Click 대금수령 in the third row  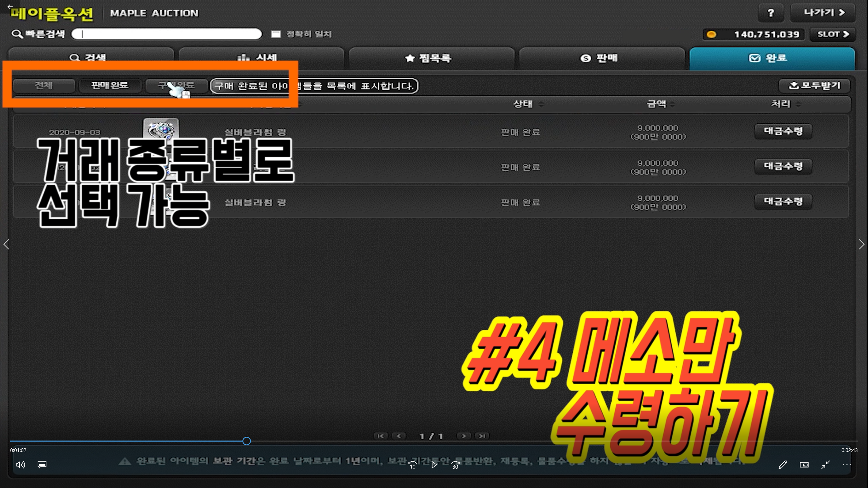pyautogui.click(x=783, y=202)
